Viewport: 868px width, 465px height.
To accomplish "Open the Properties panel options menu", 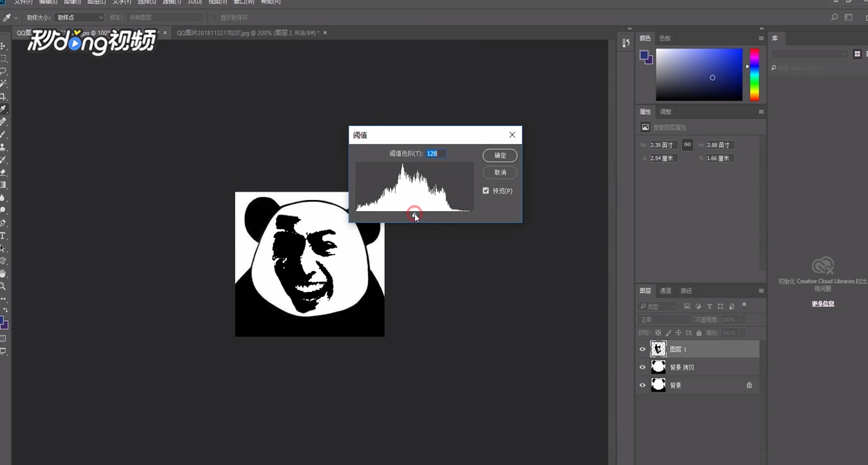I will click(761, 111).
